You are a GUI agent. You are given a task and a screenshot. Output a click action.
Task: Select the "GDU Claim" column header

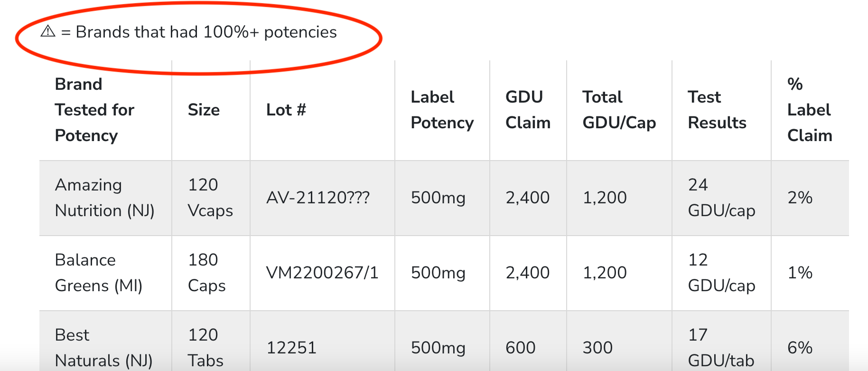click(x=528, y=110)
